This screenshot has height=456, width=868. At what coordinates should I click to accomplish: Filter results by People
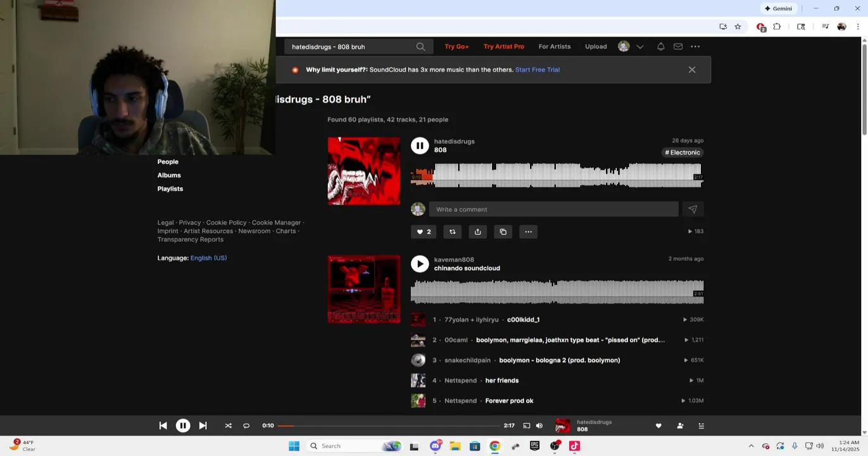pos(168,162)
